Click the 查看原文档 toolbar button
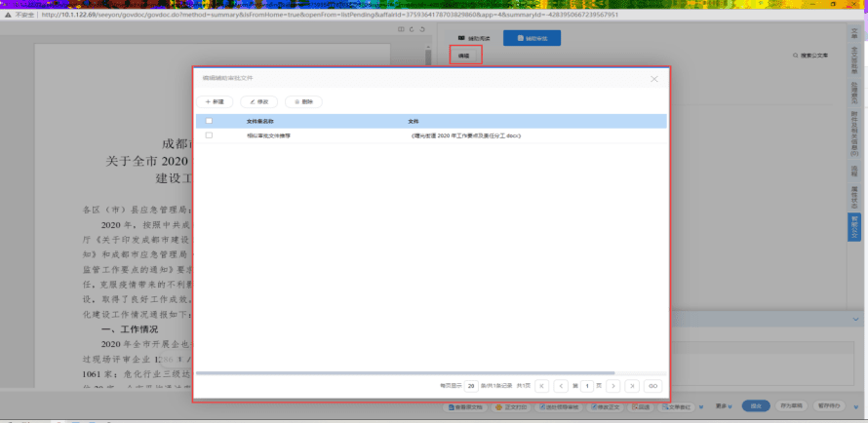868x423 pixels. 465,406
